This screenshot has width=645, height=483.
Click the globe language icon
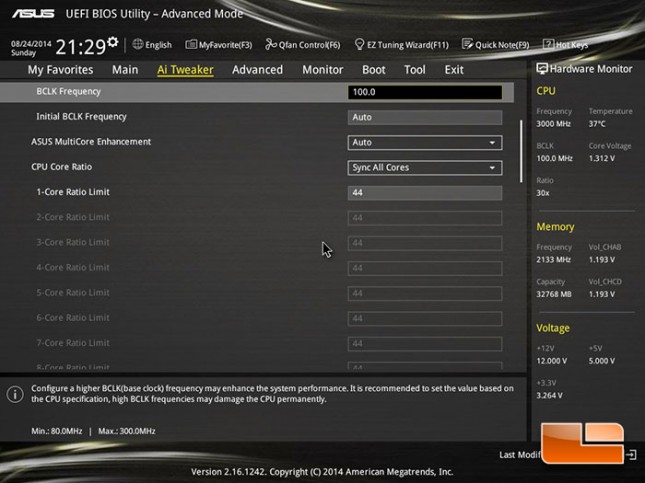coord(137,44)
